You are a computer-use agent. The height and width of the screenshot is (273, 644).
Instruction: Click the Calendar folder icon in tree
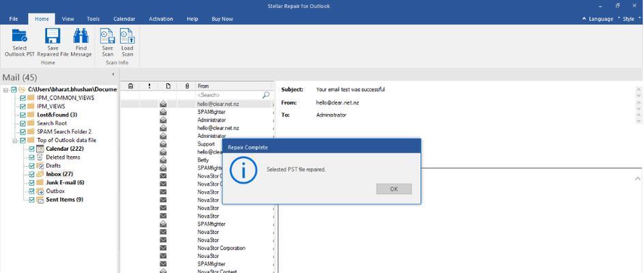pyautogui.click(x=40, y=148)
